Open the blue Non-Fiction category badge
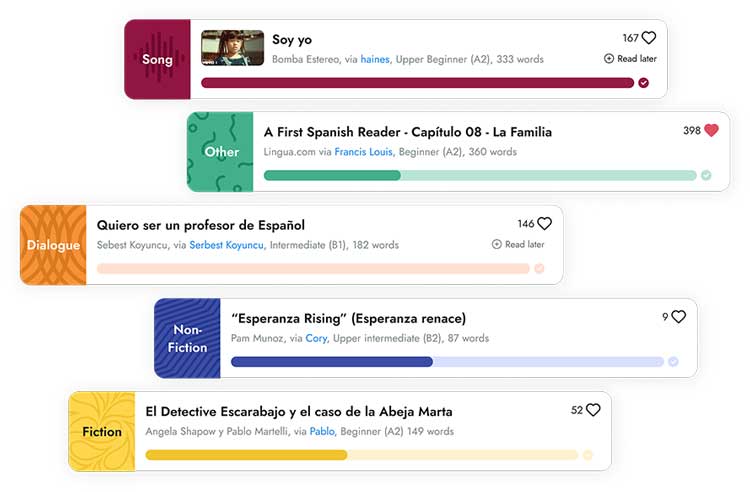The image size is (750, 492). coord(188,338)
